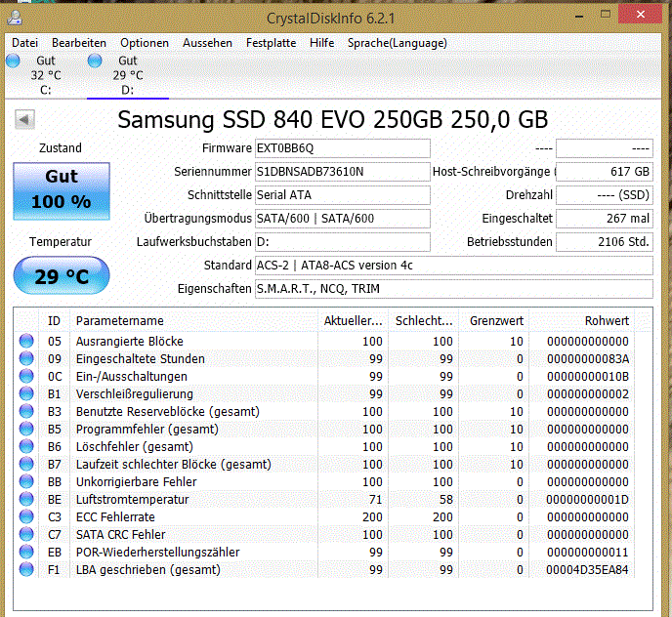Click status orb of SATA CRC Fehler row
The width and height of the screenshot is (672, 617).
(x=26, y=534)
